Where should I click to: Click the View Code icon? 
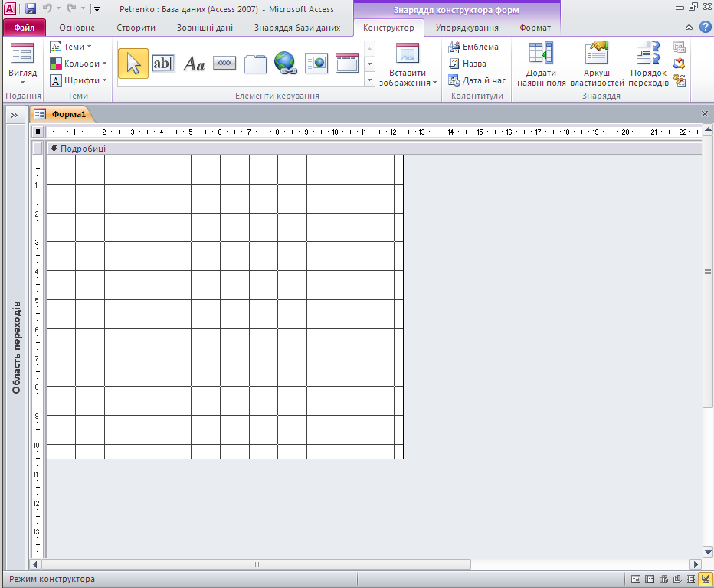tap(679, 64)
